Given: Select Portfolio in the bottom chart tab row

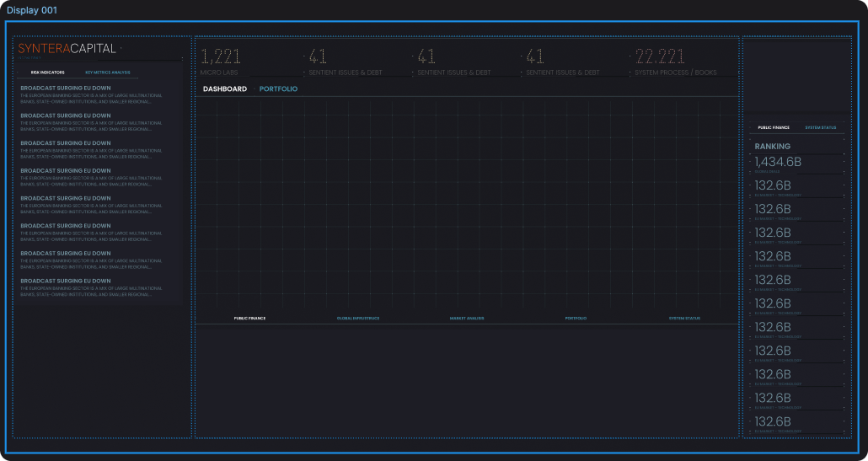Looking at the screenshot, I should (x=576, y=319).
